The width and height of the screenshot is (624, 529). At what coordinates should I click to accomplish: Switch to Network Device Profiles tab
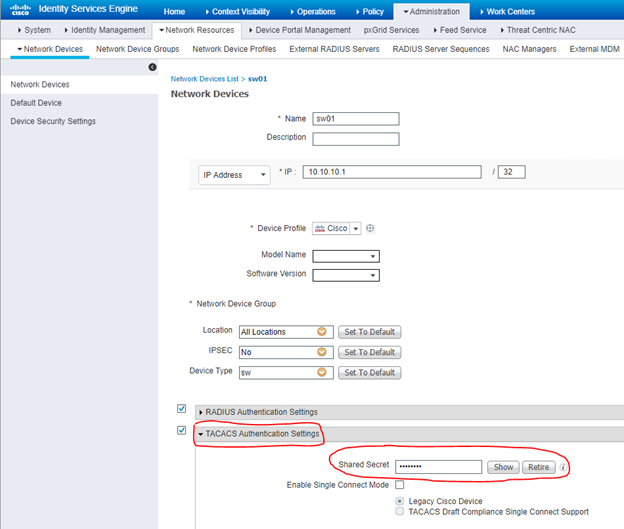coord(234,49)
